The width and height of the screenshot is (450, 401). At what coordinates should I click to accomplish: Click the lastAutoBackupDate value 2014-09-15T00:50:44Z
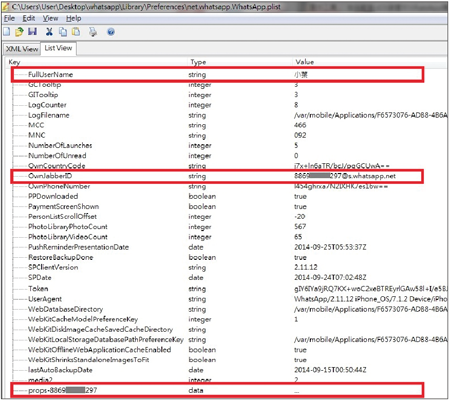(x=330, y=370)
